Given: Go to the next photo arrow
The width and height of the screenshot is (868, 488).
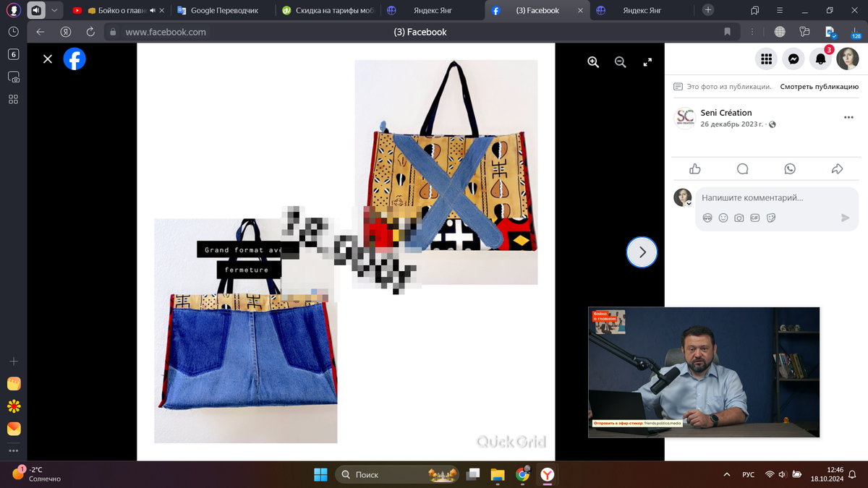Looking at the screenshot, I should 642,252.
